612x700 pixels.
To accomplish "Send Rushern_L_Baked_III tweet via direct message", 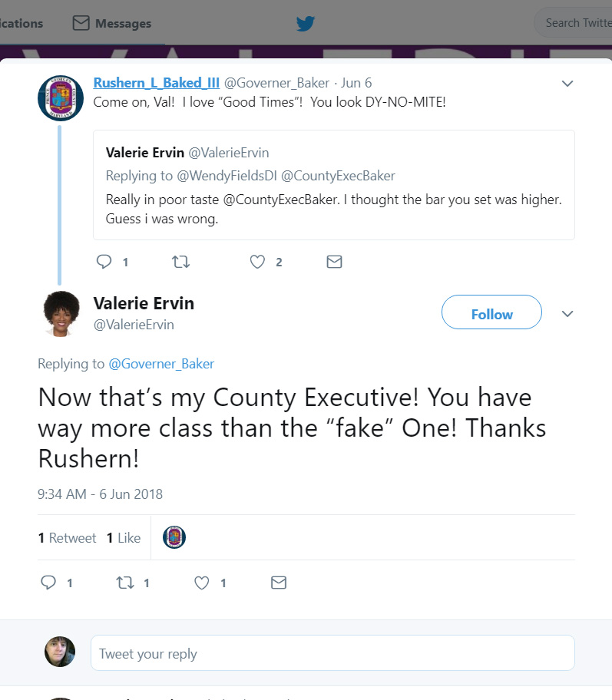I will click(334, 262).
